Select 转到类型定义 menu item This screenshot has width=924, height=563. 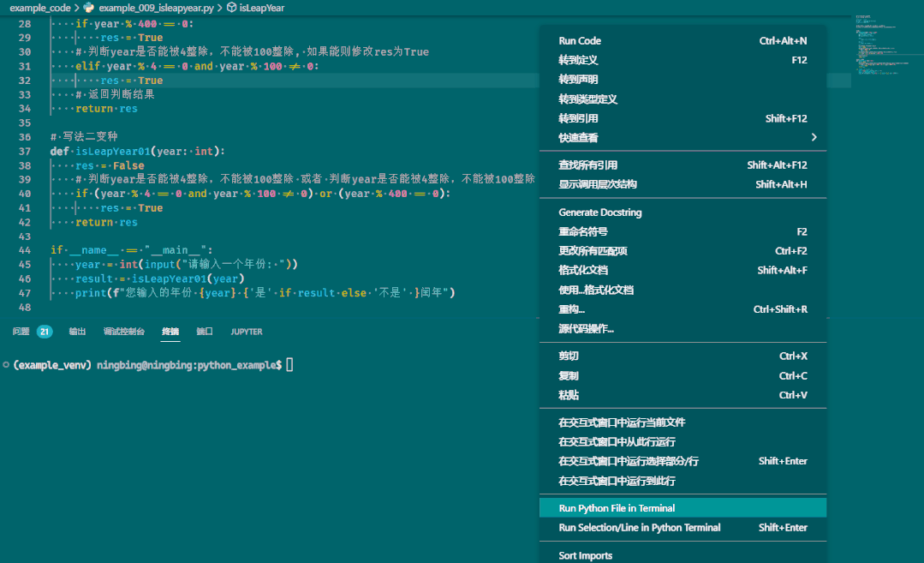[x=683, y=99]
